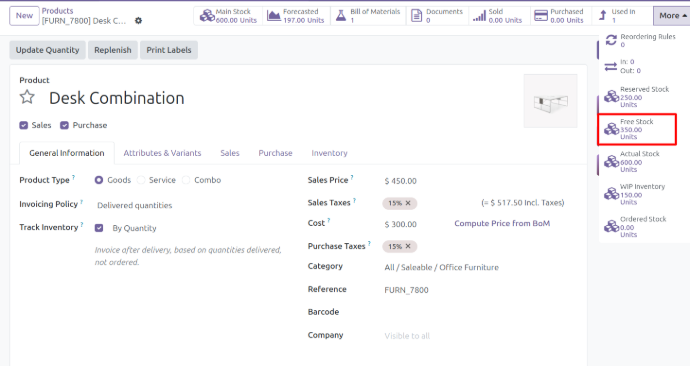Uncheck the Sales checkbox
The height and width of the screenshot is (366, 690).
[24, 125]
